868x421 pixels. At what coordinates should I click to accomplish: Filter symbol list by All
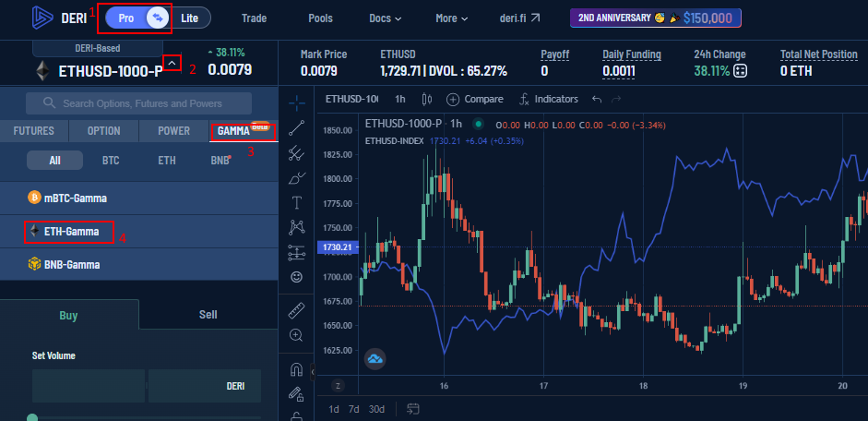pos(54,161)
